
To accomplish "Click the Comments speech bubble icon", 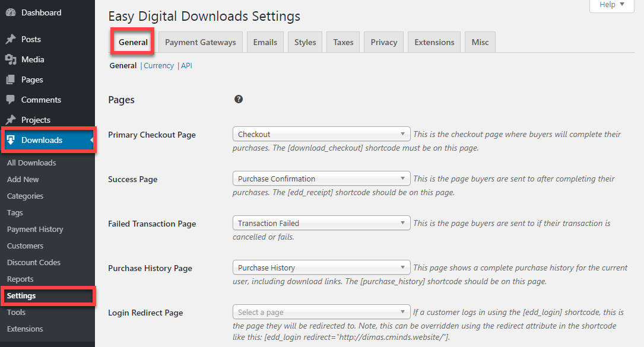I will [x=11, y=100].
